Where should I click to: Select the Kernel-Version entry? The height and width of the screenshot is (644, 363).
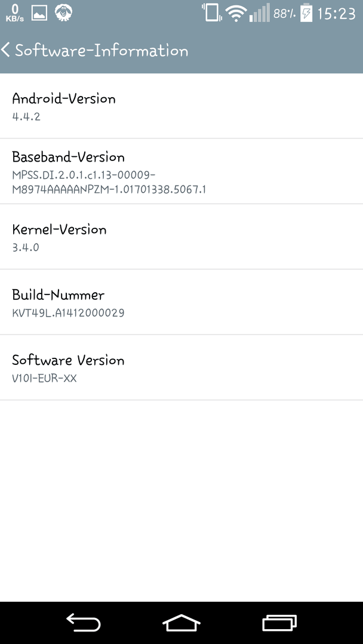[181, 237]
